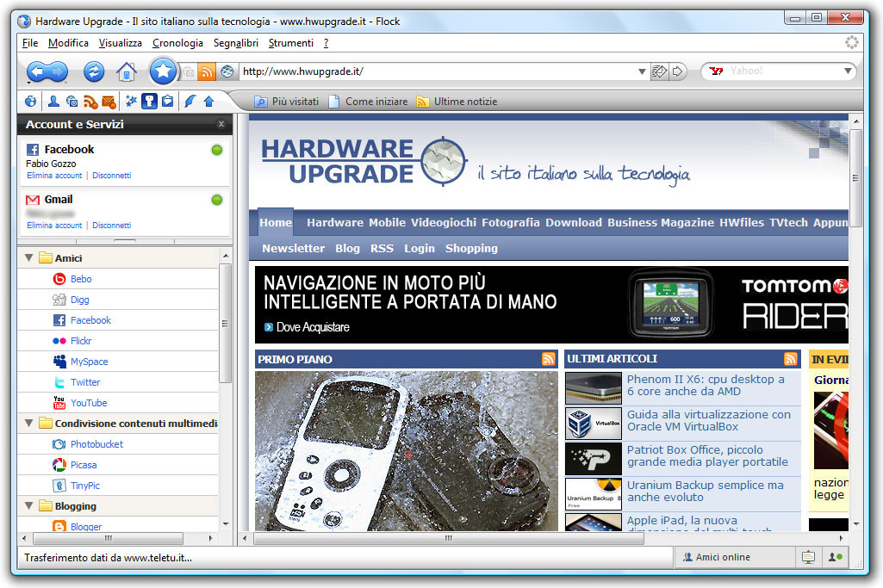Close the Account e Servizi sidebar

221,124
